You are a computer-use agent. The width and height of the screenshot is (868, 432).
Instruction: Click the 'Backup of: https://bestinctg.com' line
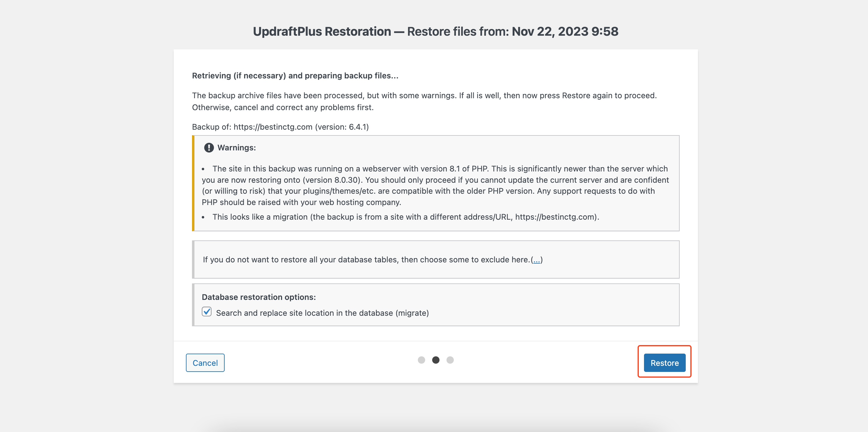(x=280, y=127)
